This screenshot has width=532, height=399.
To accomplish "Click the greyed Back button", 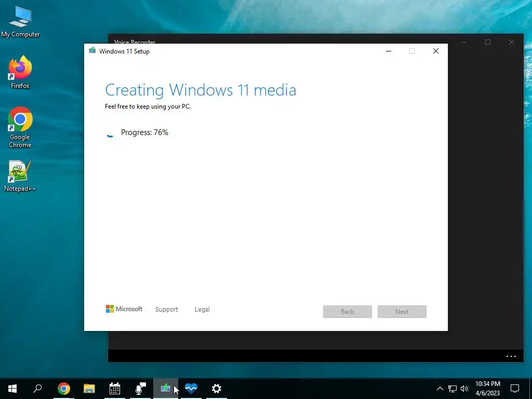I will (348, 312).
